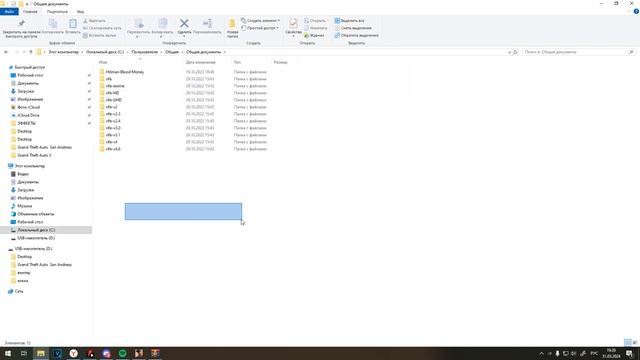This screenshot has width=640, height=360.
Task: Click 'Этот компьютер' in the address bar path
Action: 64,52
